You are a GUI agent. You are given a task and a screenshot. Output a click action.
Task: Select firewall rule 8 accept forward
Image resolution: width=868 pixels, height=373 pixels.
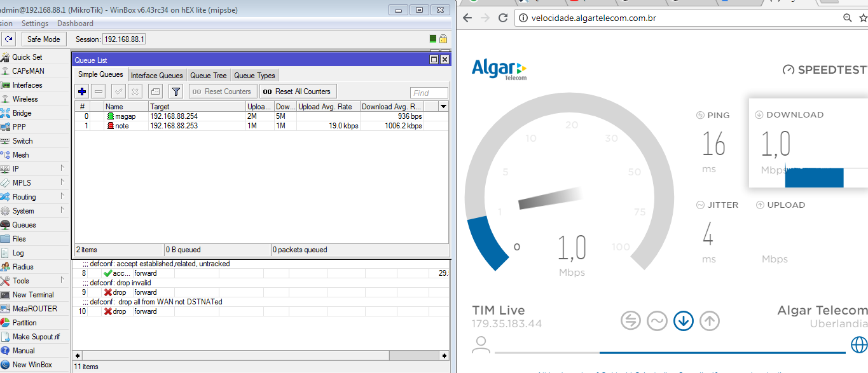tap(261, 273)
